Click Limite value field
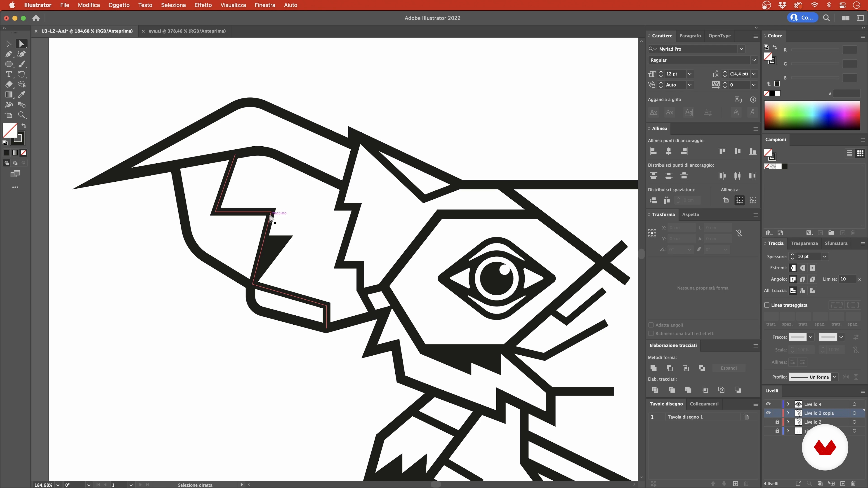Viewport: 868px width, 488px height. [x=847, y=279]
